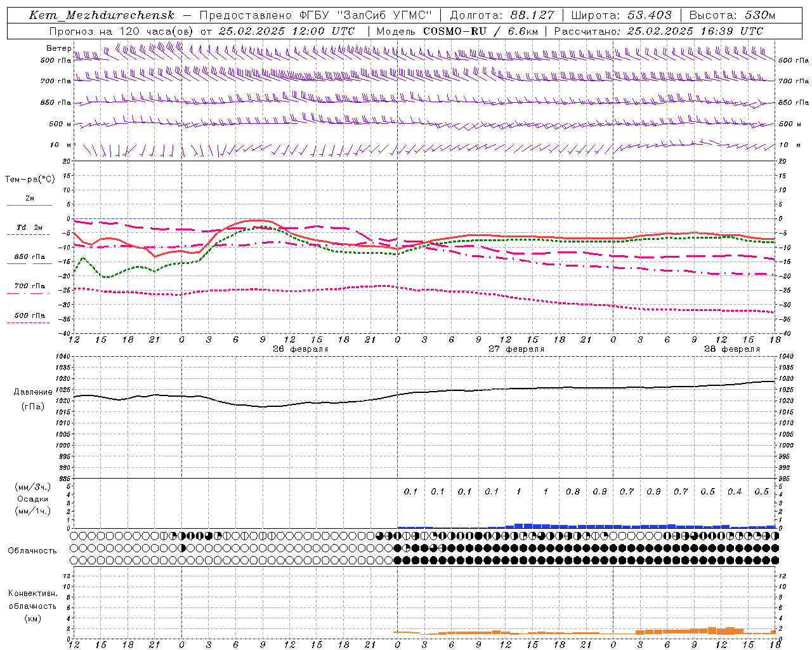Click the 'Облачность' cloud cover label

pyautogui.click(x=32, y=551)
